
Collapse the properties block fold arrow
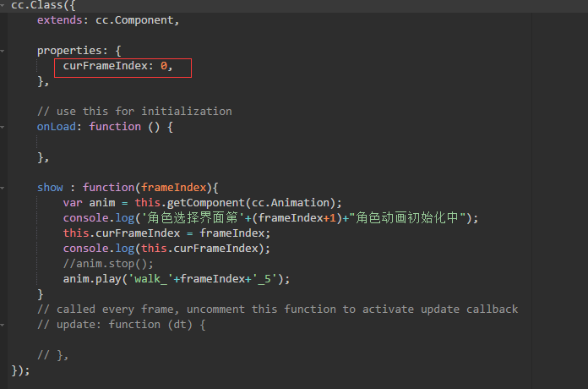3,50
